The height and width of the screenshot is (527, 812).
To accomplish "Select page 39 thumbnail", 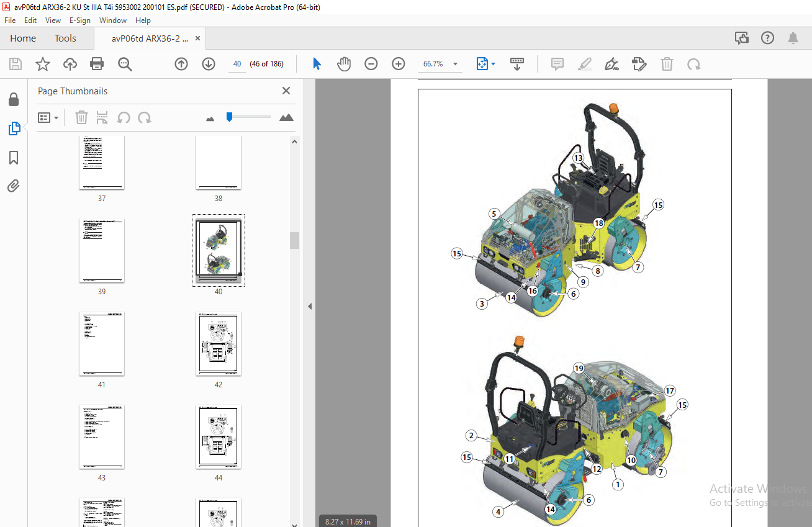I will click(x=102, y=251).
